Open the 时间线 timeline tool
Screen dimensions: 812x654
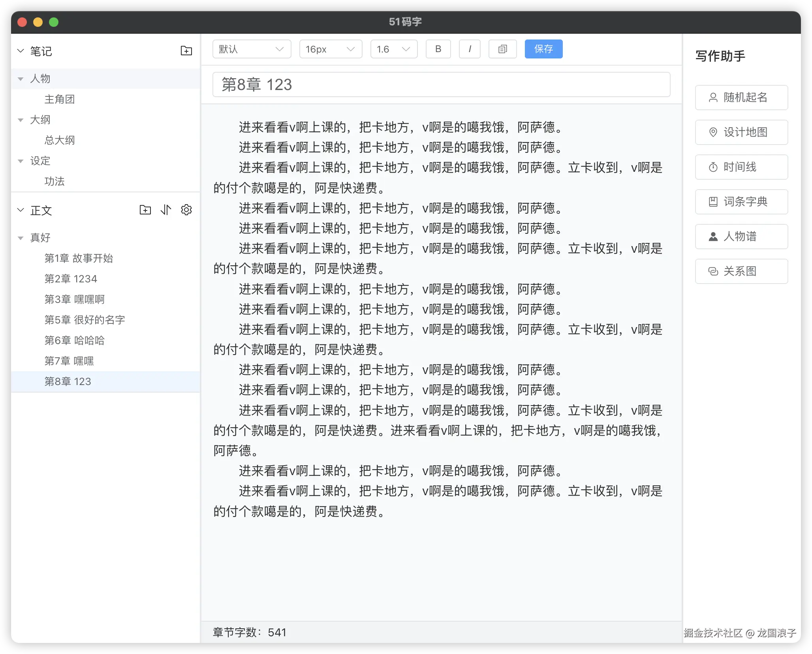741,167
